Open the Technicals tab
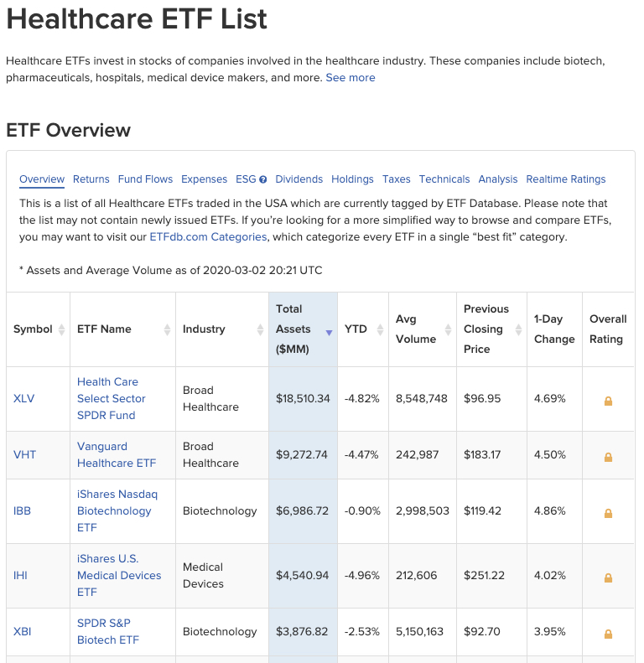This screenshot has height=663, width=644. tap(444, 179)
